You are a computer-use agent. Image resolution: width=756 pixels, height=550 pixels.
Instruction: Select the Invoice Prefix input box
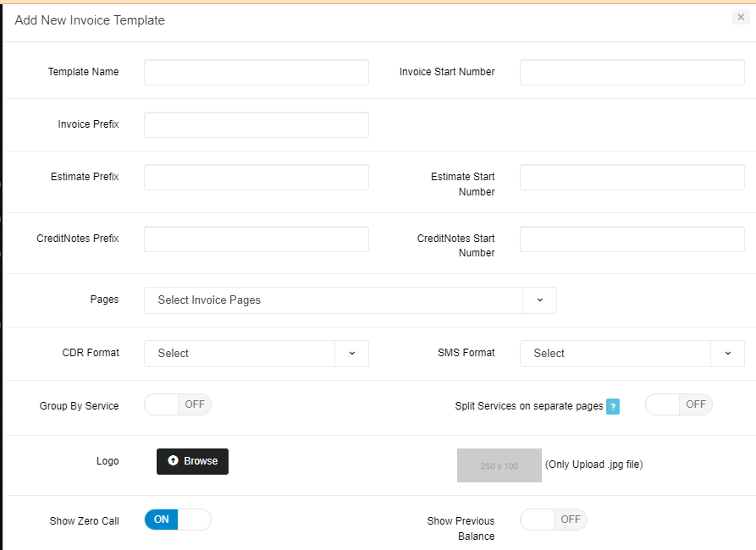coord(256,125)
